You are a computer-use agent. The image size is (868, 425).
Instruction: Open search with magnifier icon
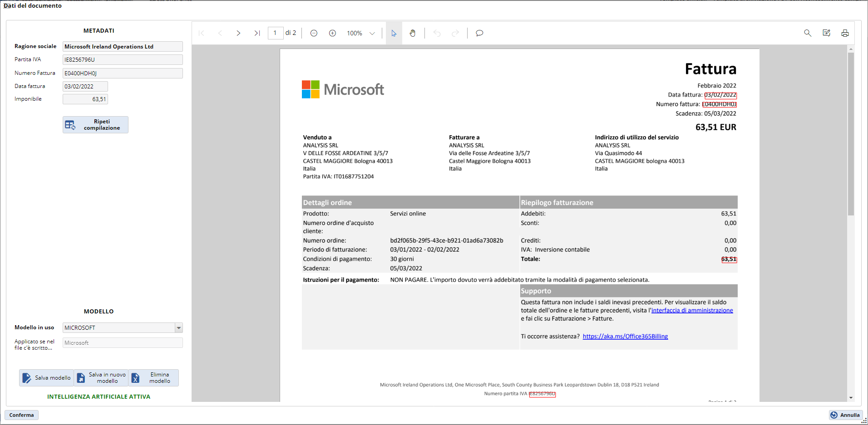tap(808, 33)
